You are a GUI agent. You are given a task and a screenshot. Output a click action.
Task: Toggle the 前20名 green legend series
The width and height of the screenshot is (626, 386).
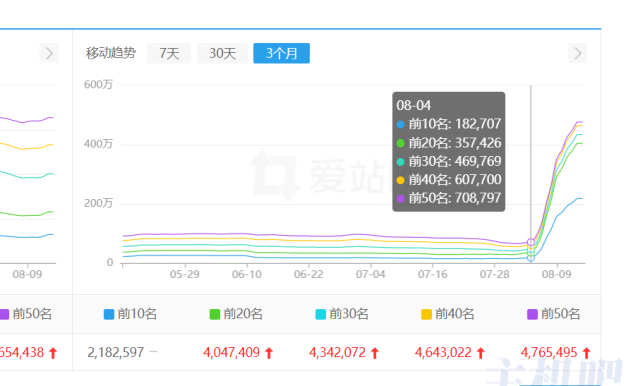pyautogui.click(x=236, y=314)
